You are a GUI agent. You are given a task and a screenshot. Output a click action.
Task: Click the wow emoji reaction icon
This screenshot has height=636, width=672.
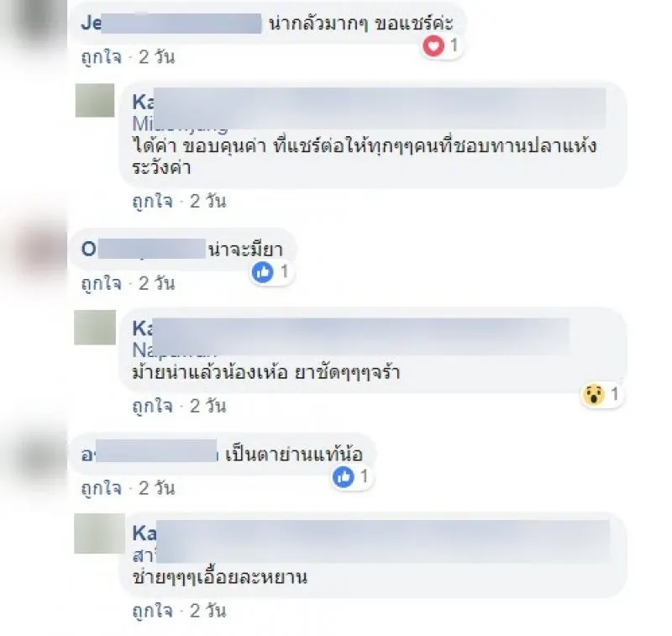click(594, 394)
